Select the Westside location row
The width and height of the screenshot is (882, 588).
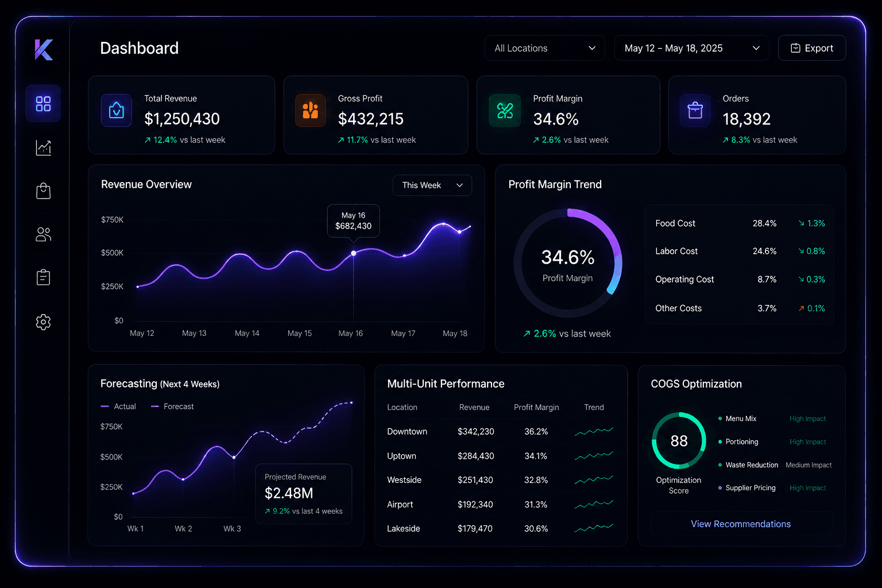click(500, 480)
